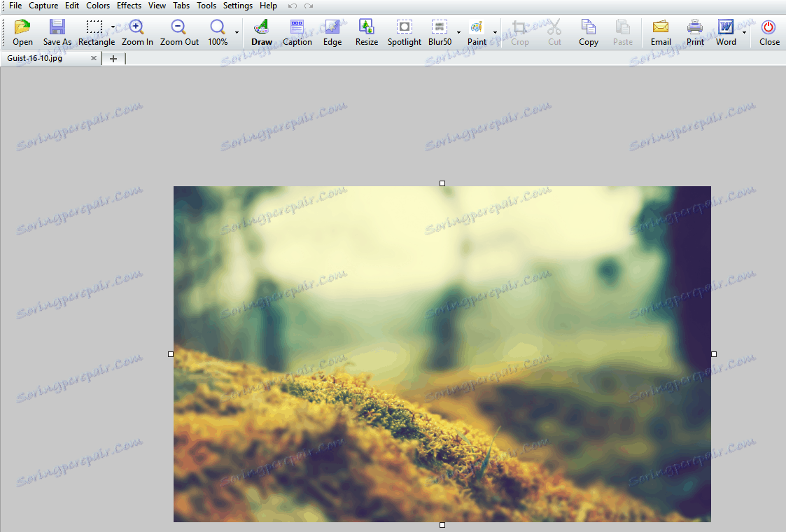Add a new tab with plus button
Image resolution: width=786 pixels, height=532 pixels.
tap(113, 59)
